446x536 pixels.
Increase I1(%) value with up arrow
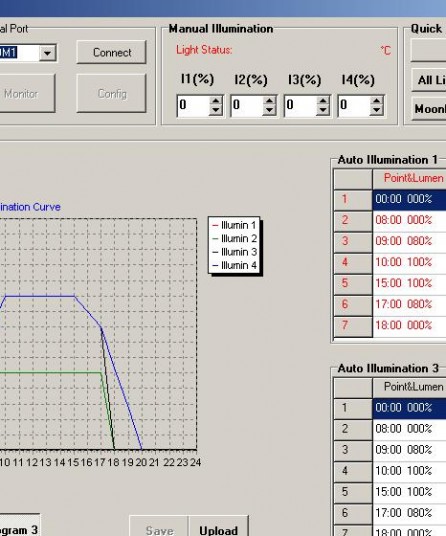click(216, 101)
